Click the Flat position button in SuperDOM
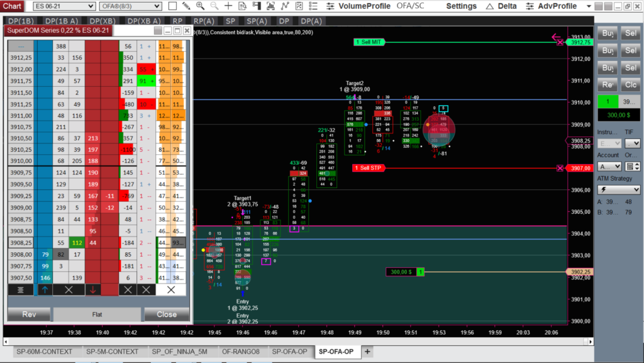Screen dimensions: 644x363 [97, 314]
